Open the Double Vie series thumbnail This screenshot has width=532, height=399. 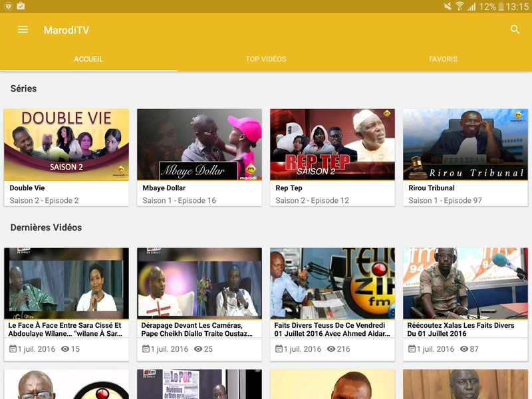pos(66,144)
